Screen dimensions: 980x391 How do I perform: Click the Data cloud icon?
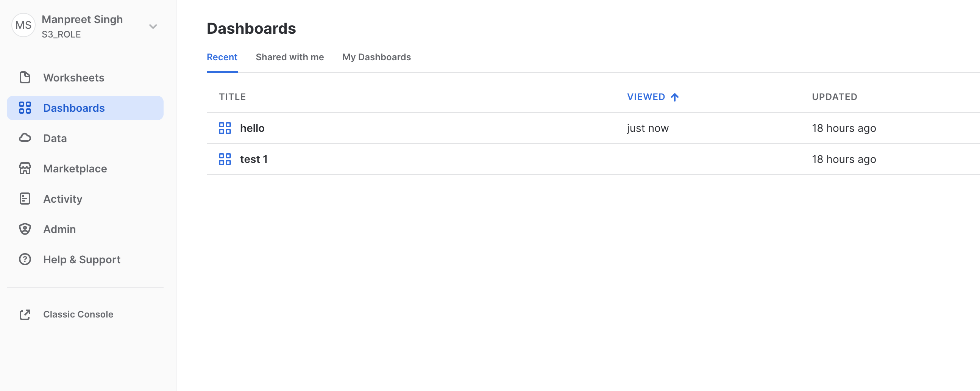coord(25,138)
